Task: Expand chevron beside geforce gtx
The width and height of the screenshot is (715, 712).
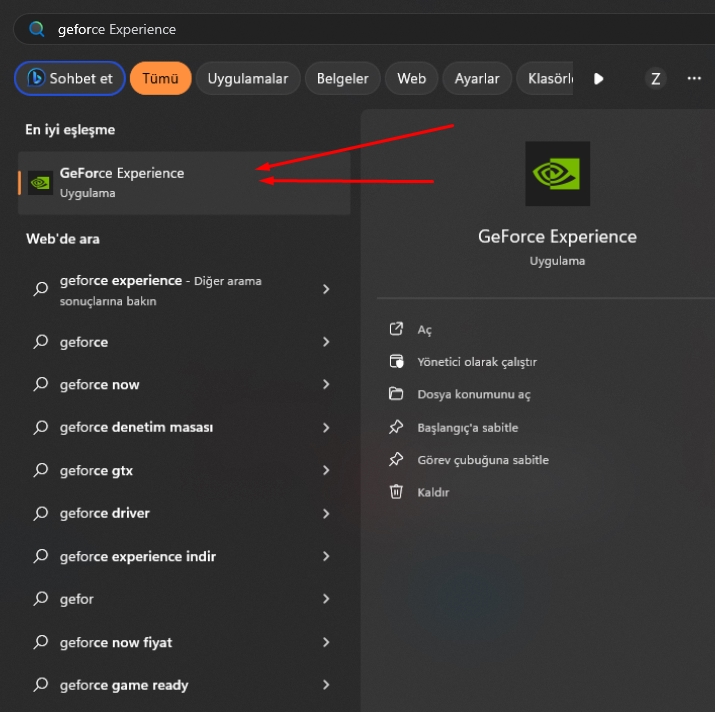Action: (326, 470)
